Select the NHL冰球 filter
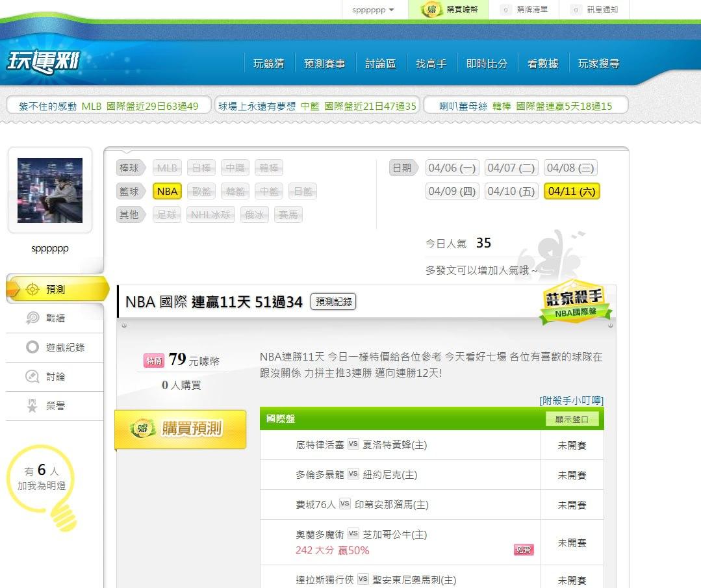Screen dimensions: 701x588 click(x=210, y=214)
